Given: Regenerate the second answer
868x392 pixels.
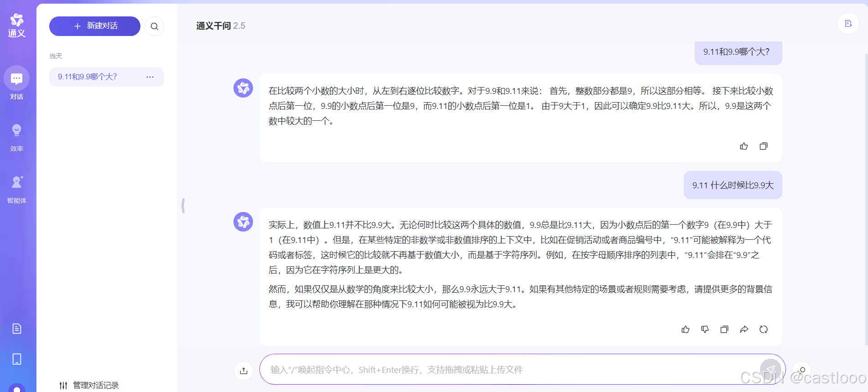Looking at the screenshot, I should (x=764, y=330).
